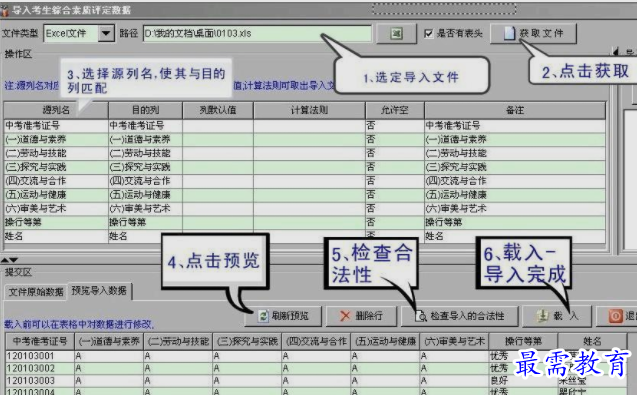Click 目的列 cell 操行等第
Image resolution: width=637 pixels, height=395 pixels.
pyautogui.click(x=145, y=222)
